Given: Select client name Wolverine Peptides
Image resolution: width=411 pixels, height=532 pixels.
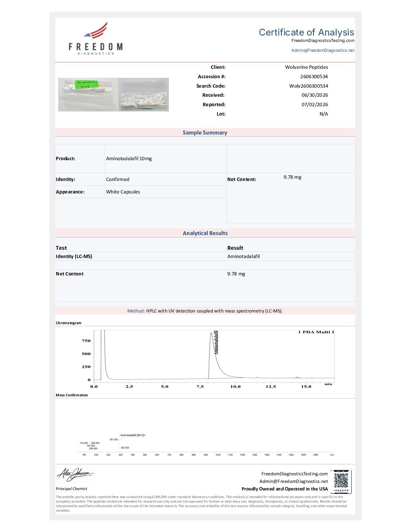Looking at the screenshot, I should click(x=307, y=67).
